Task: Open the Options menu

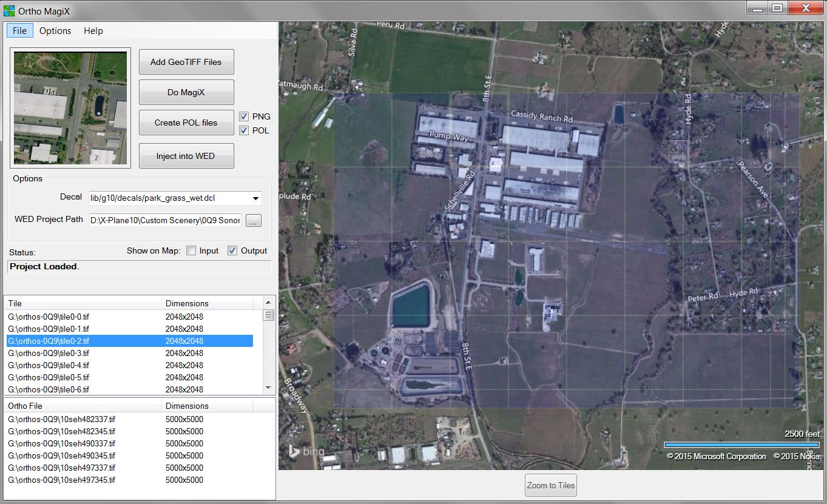Action: [55, 31]
